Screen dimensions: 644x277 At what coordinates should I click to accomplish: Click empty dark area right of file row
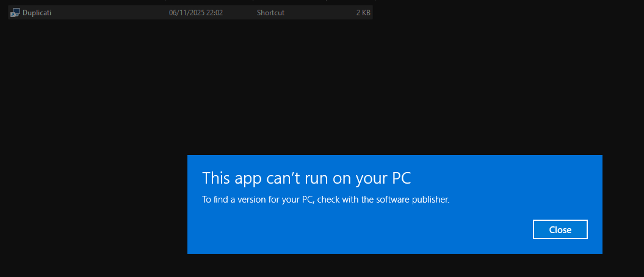(507, 13)
